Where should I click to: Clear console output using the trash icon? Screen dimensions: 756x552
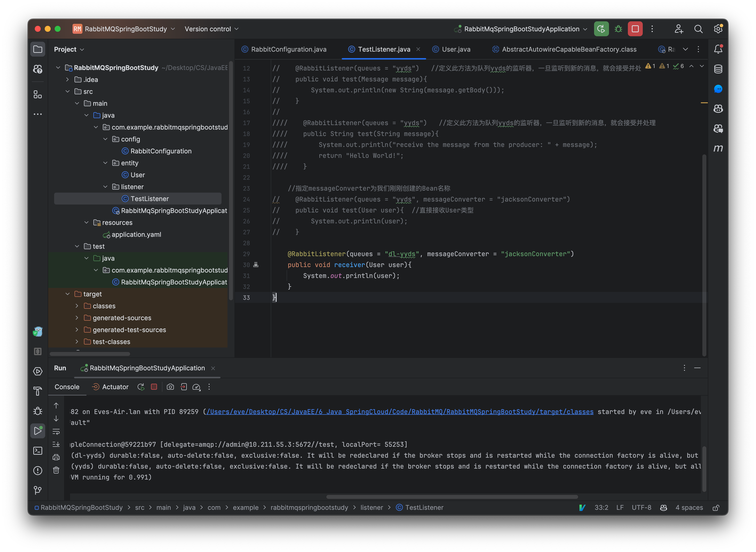click(56, 470)
